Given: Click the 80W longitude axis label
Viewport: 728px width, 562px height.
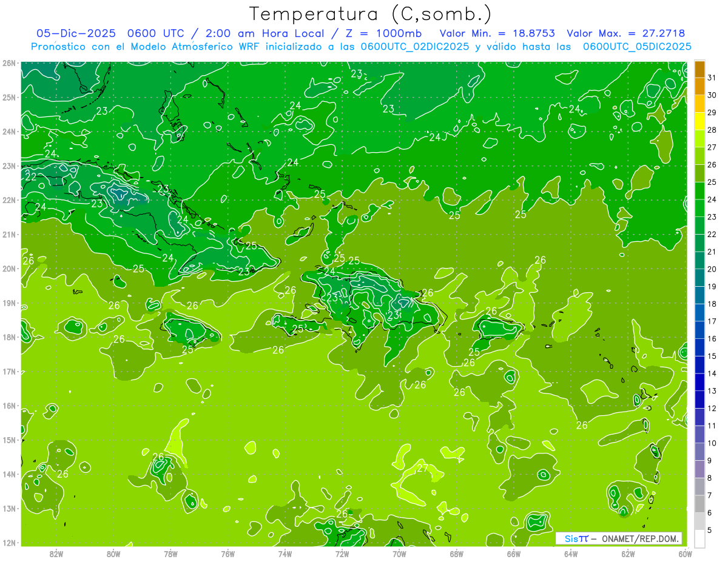Looking at the screenshot, I should pyautogui.click(x=113, y=554).
